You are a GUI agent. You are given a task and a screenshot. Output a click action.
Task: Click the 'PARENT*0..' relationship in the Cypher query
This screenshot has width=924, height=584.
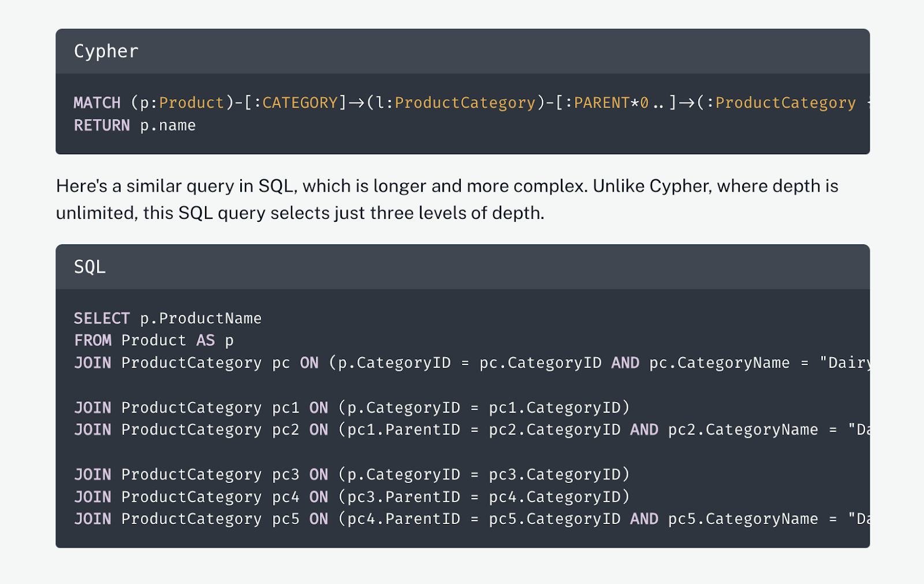click(620, 103)
